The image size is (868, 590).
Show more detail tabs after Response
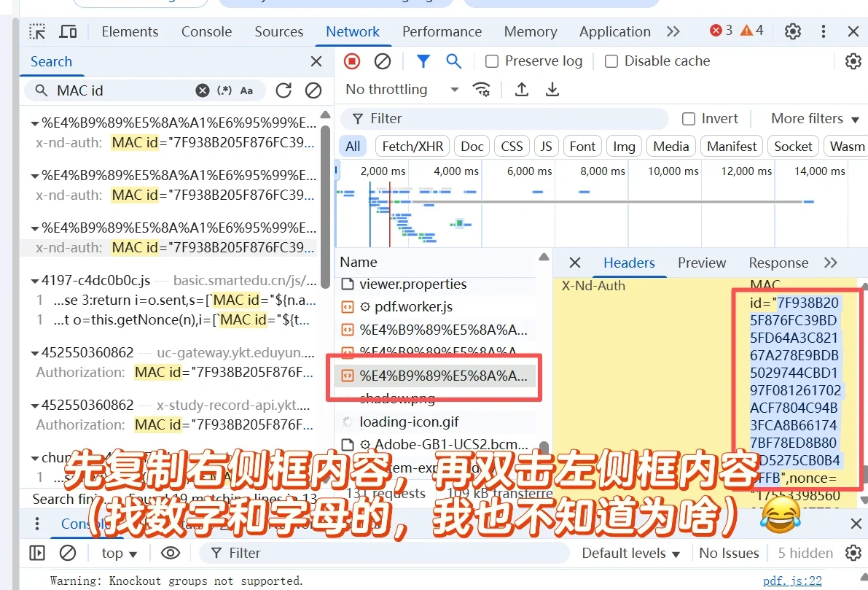point(830,263)
